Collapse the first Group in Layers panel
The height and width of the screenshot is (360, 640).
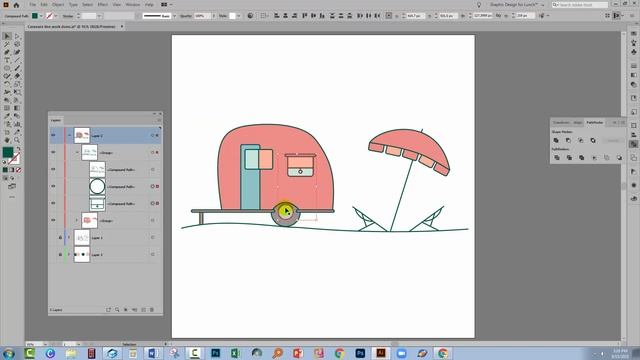click(77, 152)
